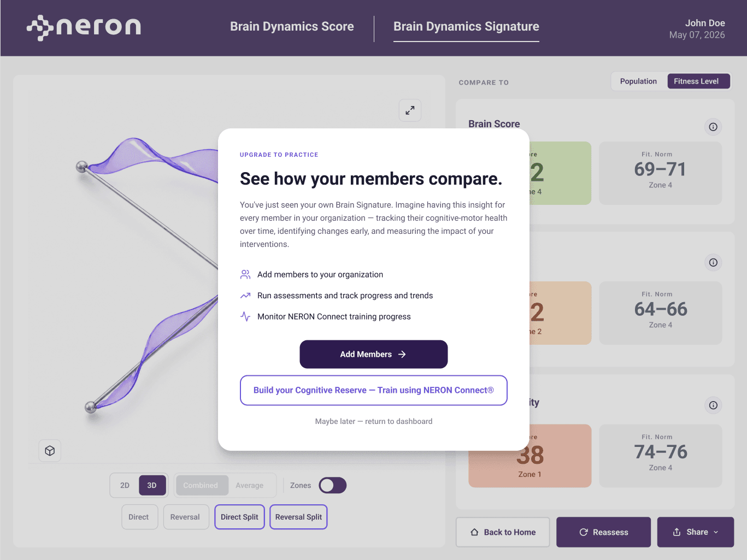Click the trend arrow progress icon

pos(245,296)
